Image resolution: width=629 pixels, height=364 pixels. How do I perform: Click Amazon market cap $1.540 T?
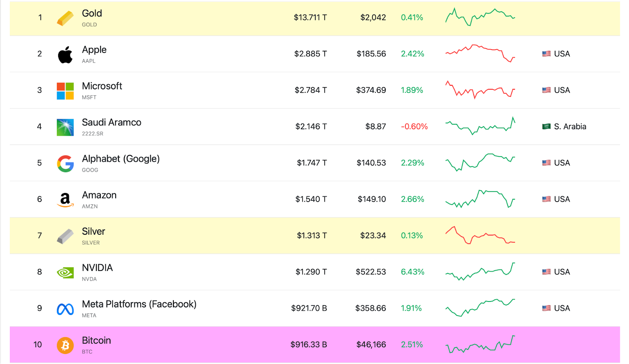click(x=311, y=199)
